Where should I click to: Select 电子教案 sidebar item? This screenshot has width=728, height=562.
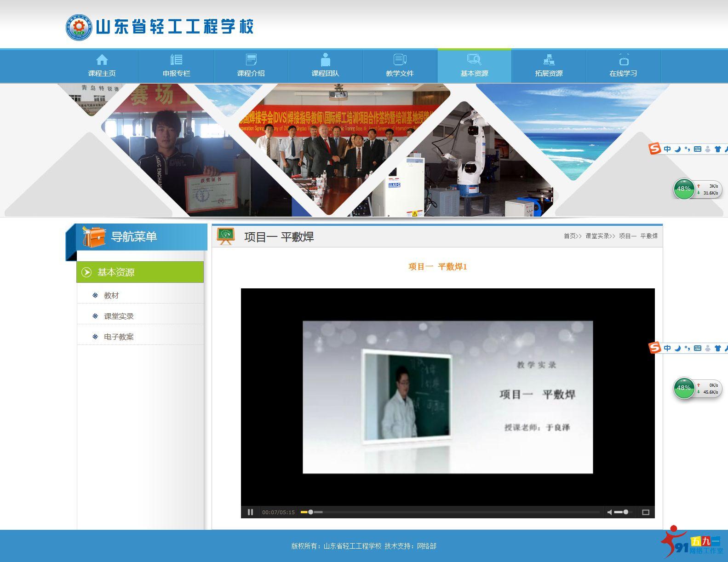(119, 337)
